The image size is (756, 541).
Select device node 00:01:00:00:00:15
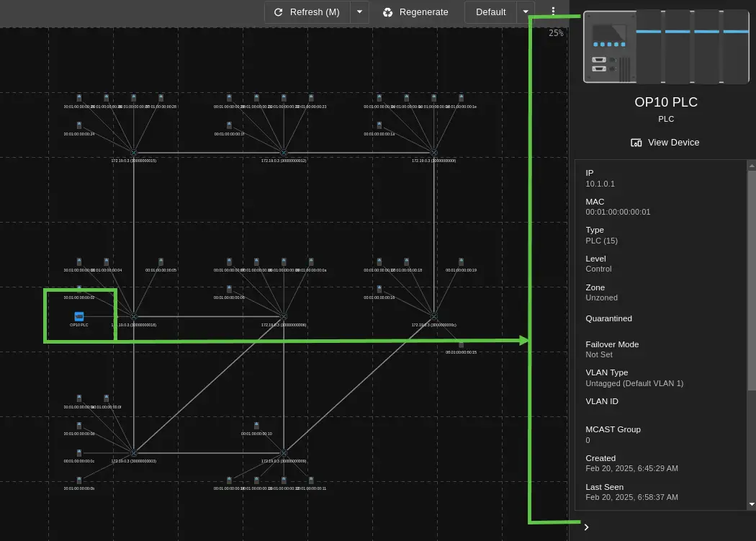coord(461,344)
